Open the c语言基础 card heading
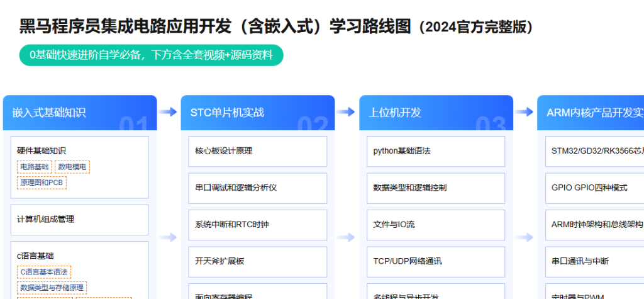The image size is (644, 299). [x=35, y=256]
